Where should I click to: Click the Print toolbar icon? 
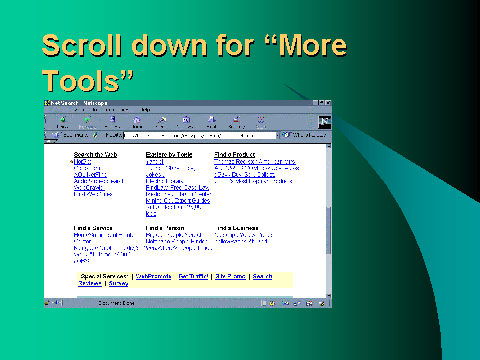(212, 120)
